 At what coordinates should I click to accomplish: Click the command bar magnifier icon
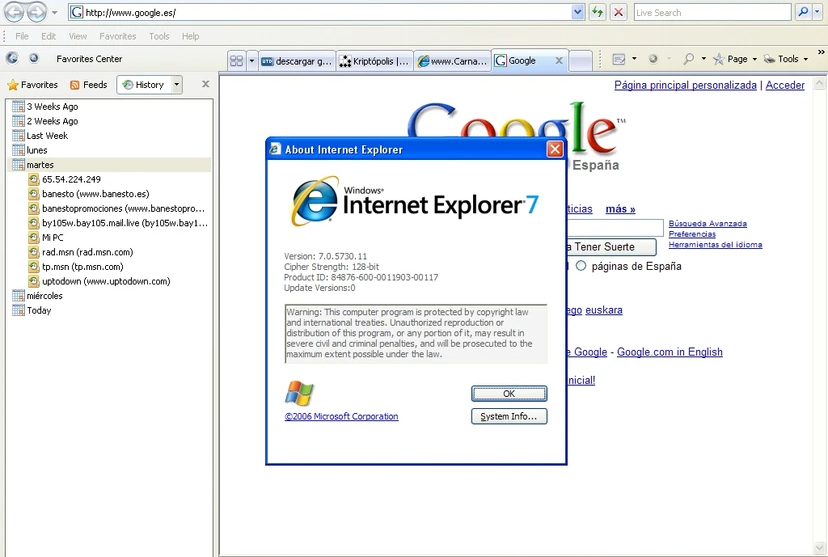click(x=688, y=59)
